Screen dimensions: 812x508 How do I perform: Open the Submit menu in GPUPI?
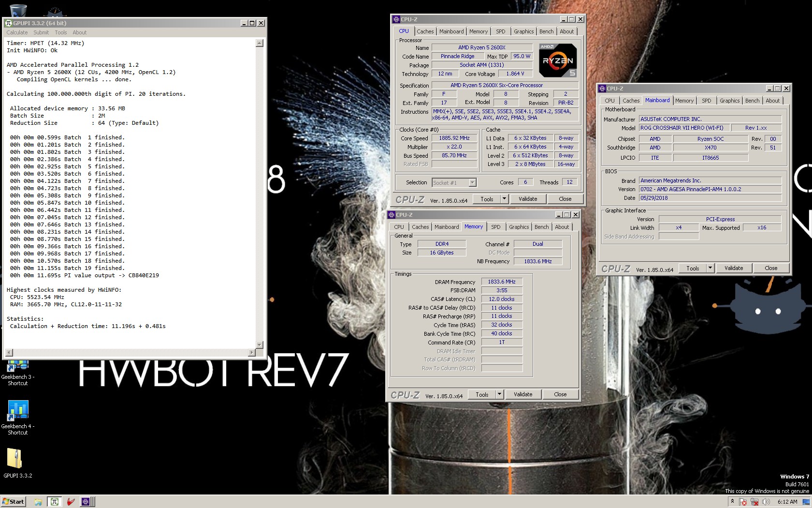click(41, 32)
